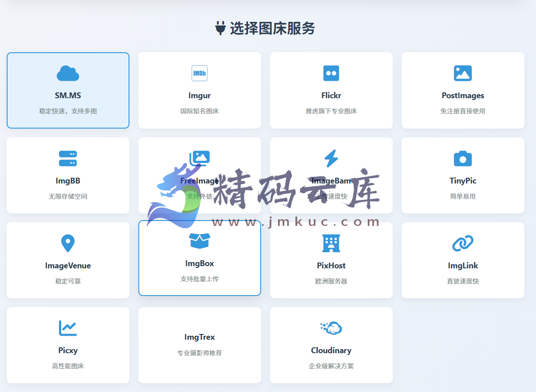536x392 pixels.
Task: Click the IMDb logo icon above Imgur
Action: (199, 73)
